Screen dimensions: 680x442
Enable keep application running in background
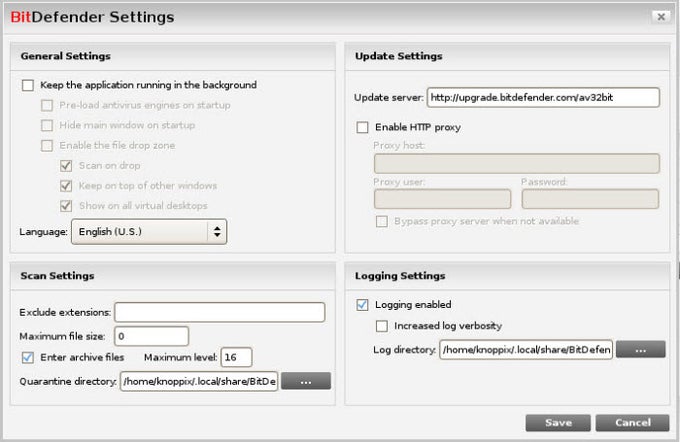pos(28,85)
